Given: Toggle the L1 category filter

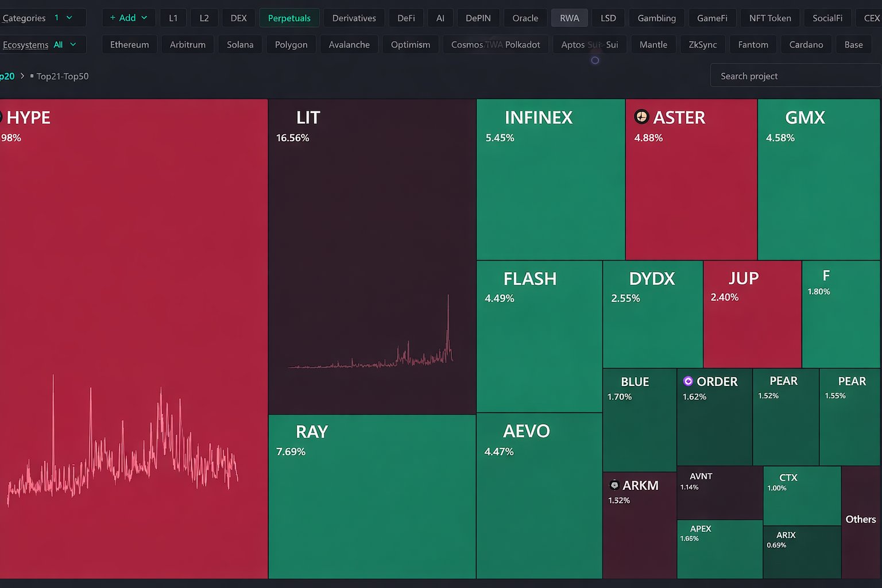Looking at the screenshot, I should [173, 18].
